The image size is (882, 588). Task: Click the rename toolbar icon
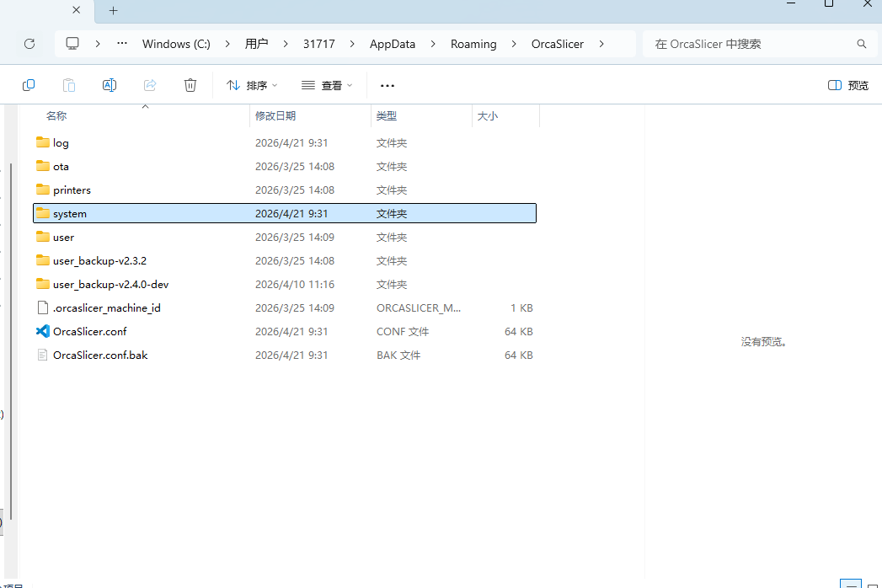110,85
